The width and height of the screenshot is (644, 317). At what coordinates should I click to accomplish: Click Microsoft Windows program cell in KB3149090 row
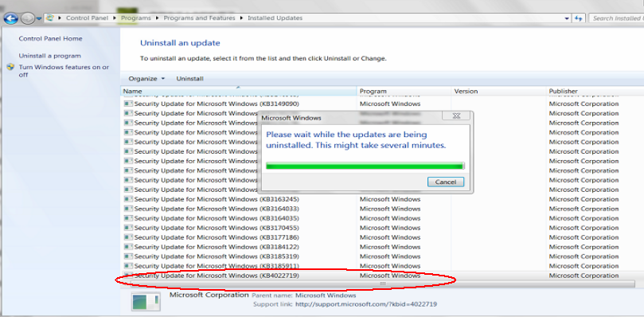click(x=390, y=104)
